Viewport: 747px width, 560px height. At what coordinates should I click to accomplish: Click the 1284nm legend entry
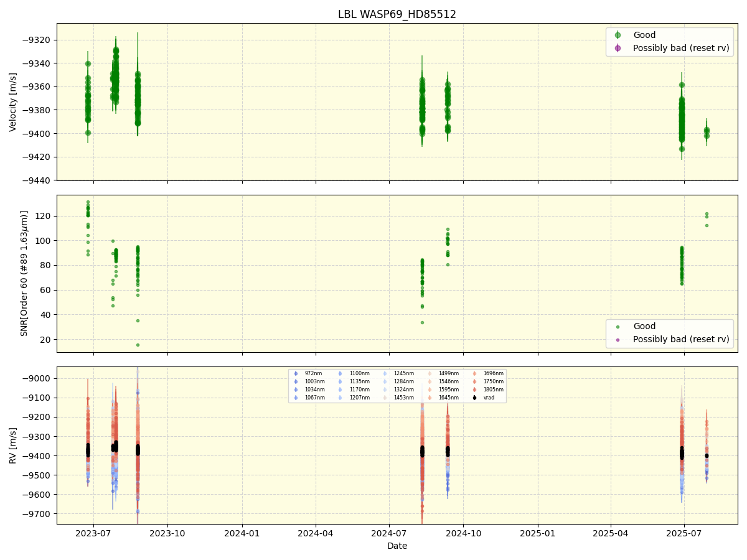pyautogui.click(x=397, y=381)
